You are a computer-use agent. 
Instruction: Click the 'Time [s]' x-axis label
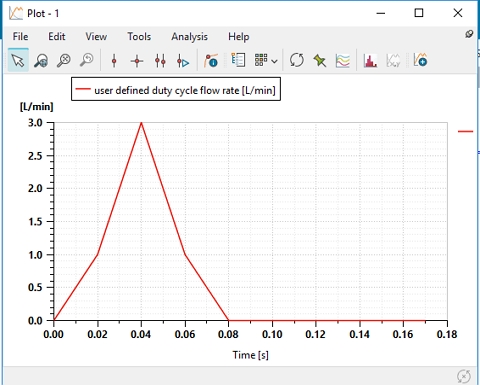coord(250,355)
